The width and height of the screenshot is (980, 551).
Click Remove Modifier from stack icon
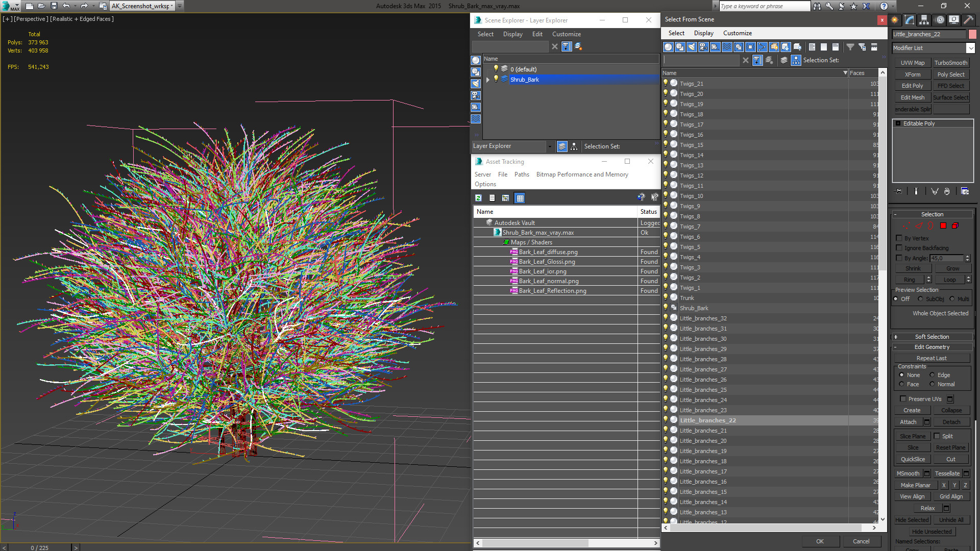947,191
